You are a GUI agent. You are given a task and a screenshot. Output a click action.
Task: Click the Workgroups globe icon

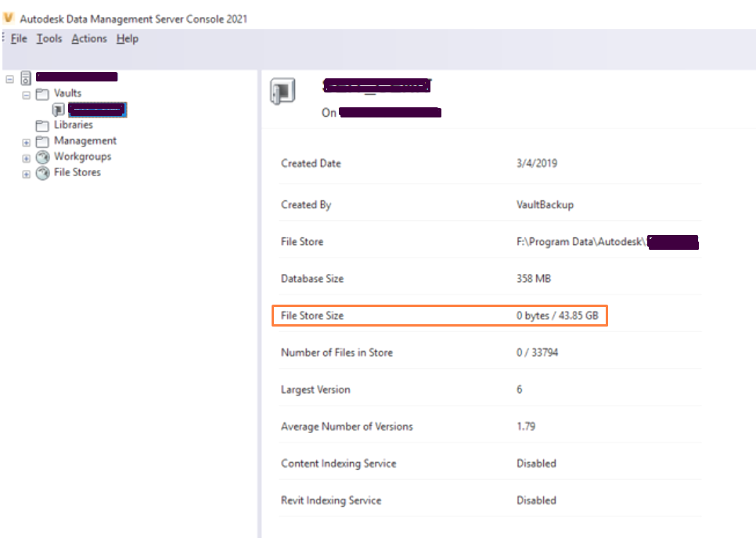click(43, 157)
